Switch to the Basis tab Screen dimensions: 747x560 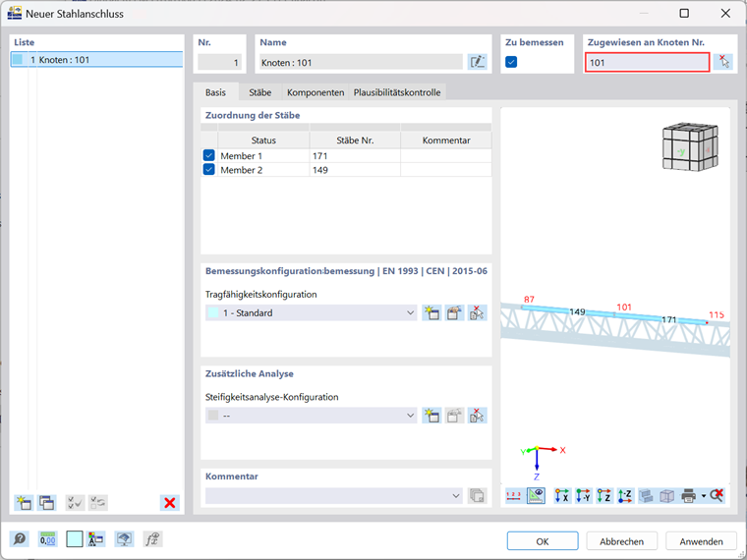[x=215, y=92]
